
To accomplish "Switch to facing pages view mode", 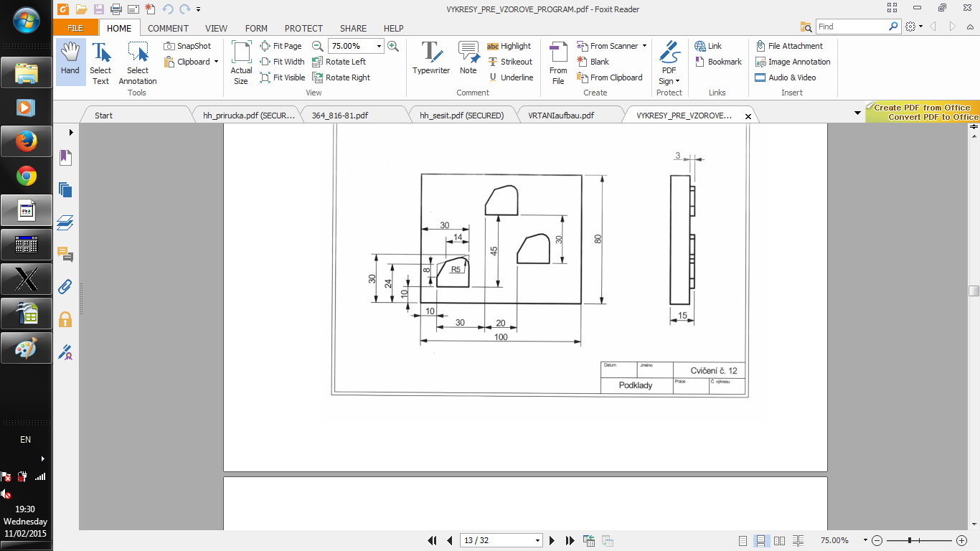I will click(x=779, y=540).
